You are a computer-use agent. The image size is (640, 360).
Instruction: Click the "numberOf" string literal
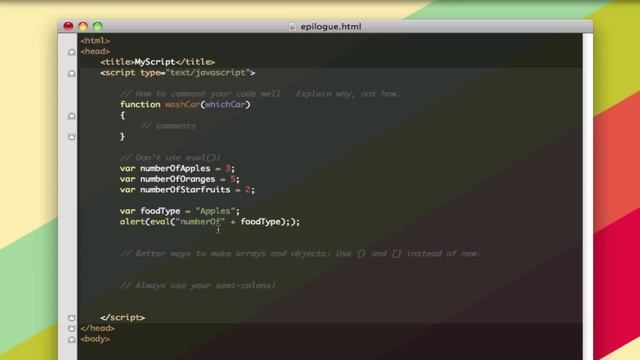pos(200,222)
